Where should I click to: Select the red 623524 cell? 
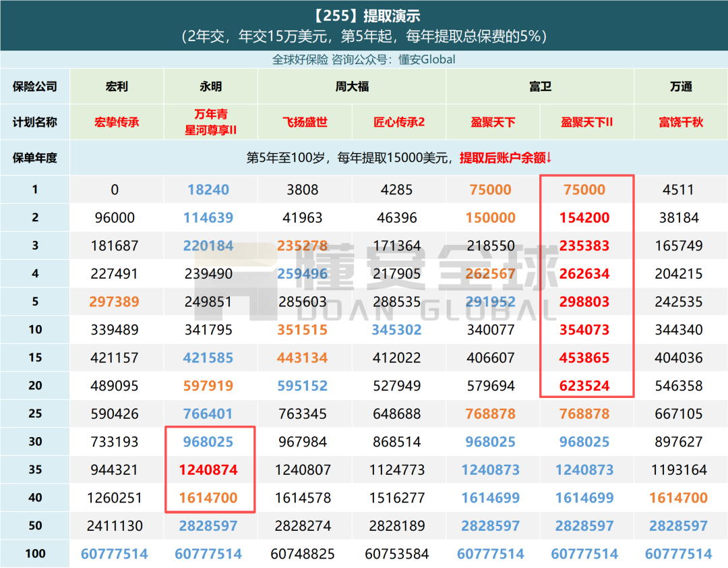(584, 386)
